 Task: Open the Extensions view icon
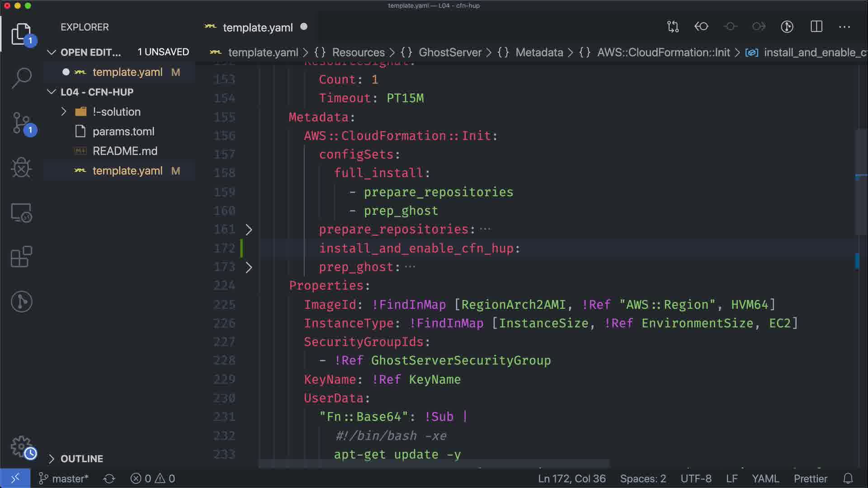(x=21, y=257)
